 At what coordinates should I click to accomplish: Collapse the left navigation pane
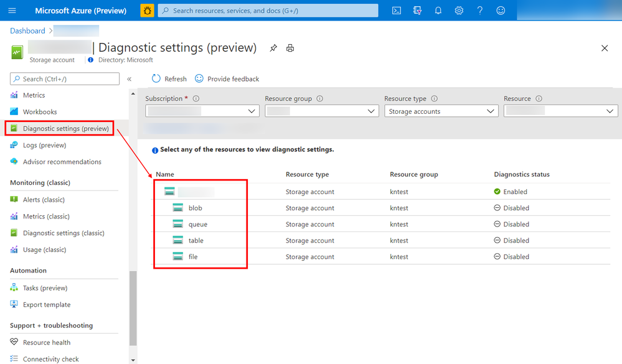tap(129, 79)
